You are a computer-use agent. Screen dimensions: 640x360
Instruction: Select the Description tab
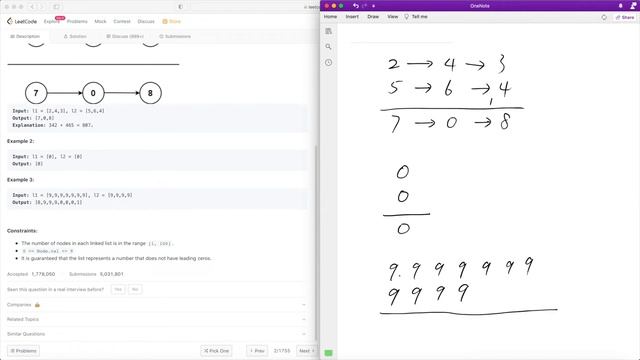(25, 36)
